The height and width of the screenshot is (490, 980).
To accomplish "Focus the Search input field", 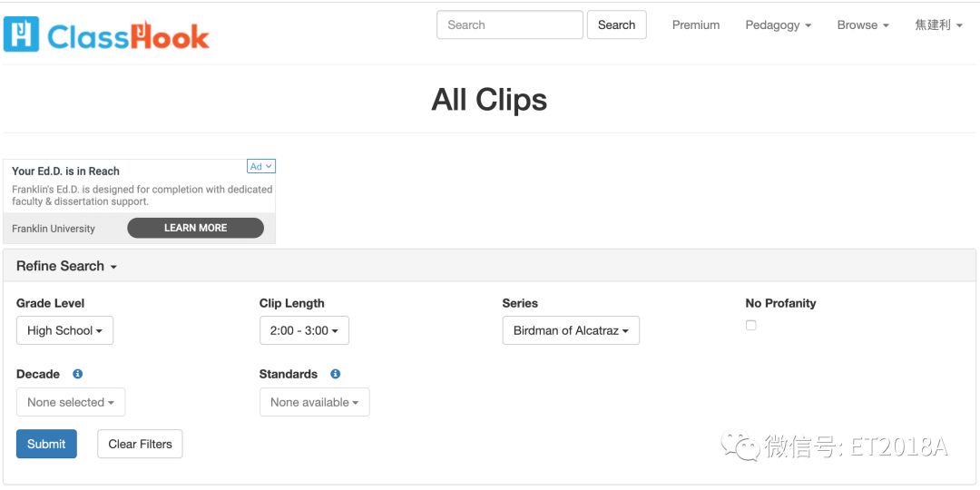I will (x=510, y=25).
